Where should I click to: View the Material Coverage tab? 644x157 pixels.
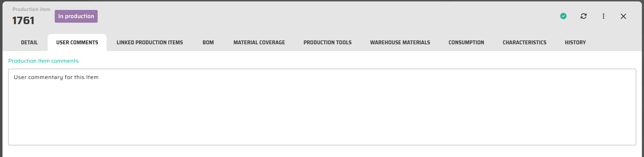point(259,43)
